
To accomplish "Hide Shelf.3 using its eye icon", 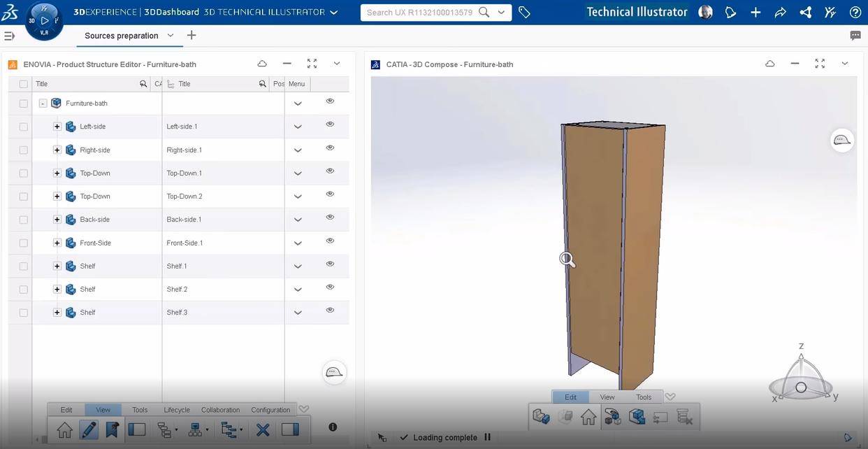I will [330, 311].
